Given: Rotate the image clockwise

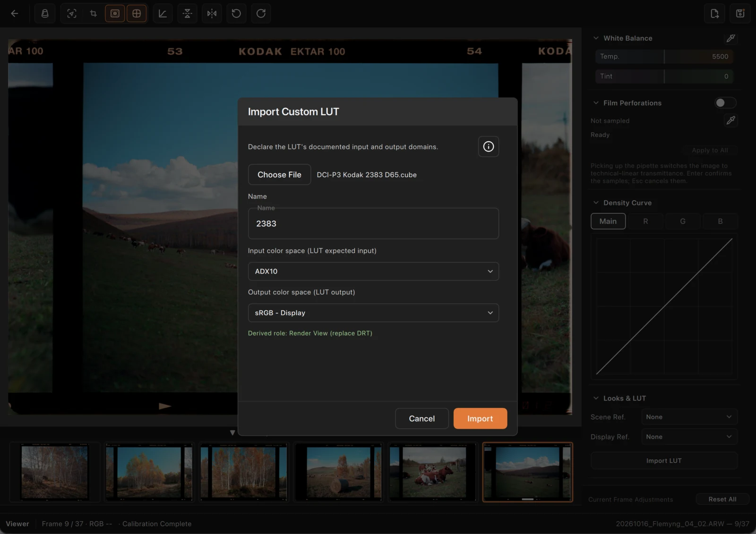Looking at the screenshot, I should click(261, 13).
